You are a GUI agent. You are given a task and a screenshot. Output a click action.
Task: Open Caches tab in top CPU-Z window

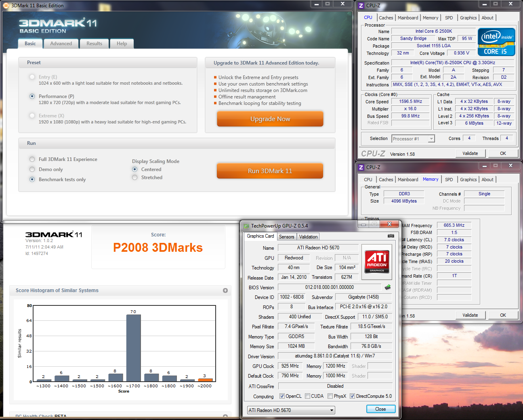pos(386,18)
